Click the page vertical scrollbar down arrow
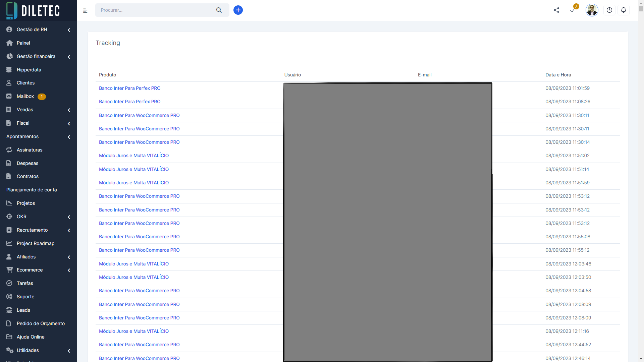 (x=641, y=359)
